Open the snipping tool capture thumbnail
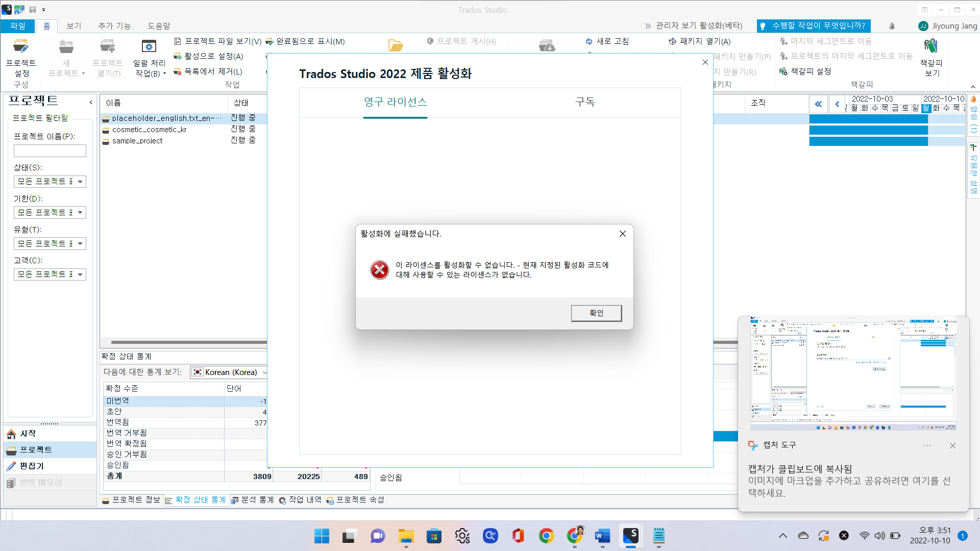Image resolution: width=980 pixels, height=551 pixels. click(853, 374)
